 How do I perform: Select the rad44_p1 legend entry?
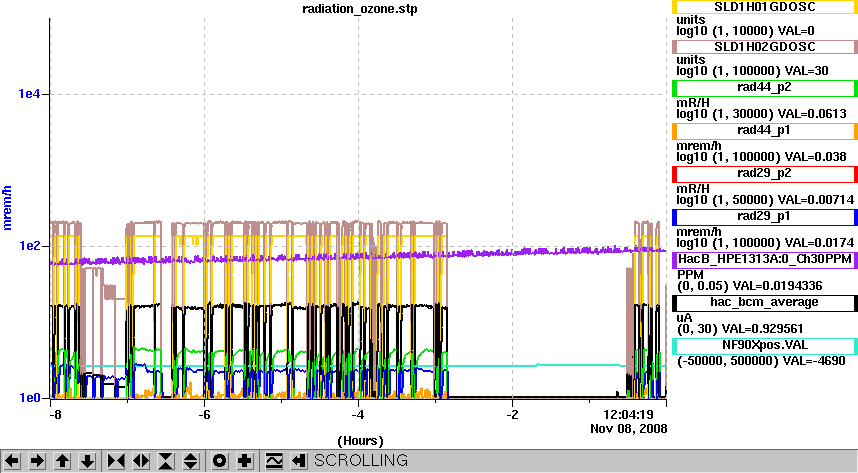point(764,130)
